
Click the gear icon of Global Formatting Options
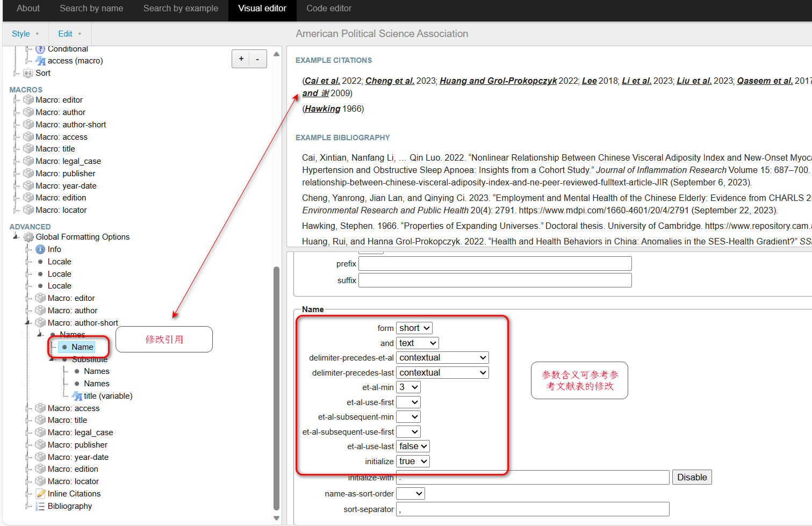click(x=28, y=237)
